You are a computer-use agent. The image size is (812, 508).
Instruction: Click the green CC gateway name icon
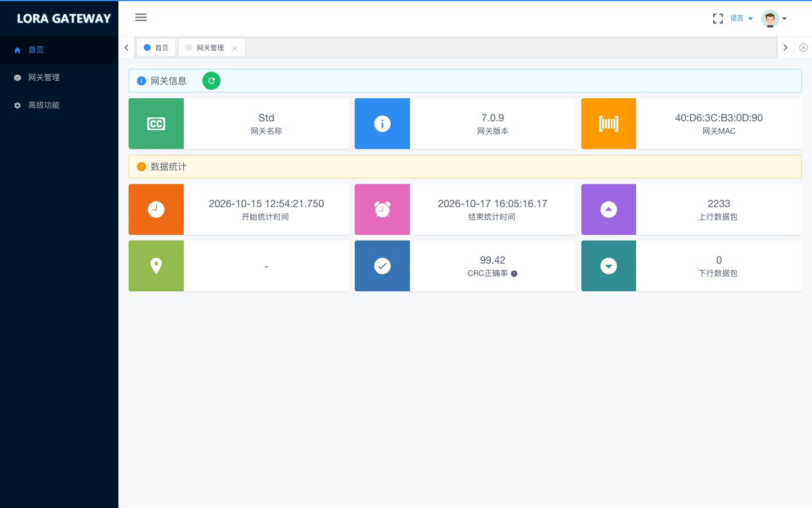coord(156,124)
